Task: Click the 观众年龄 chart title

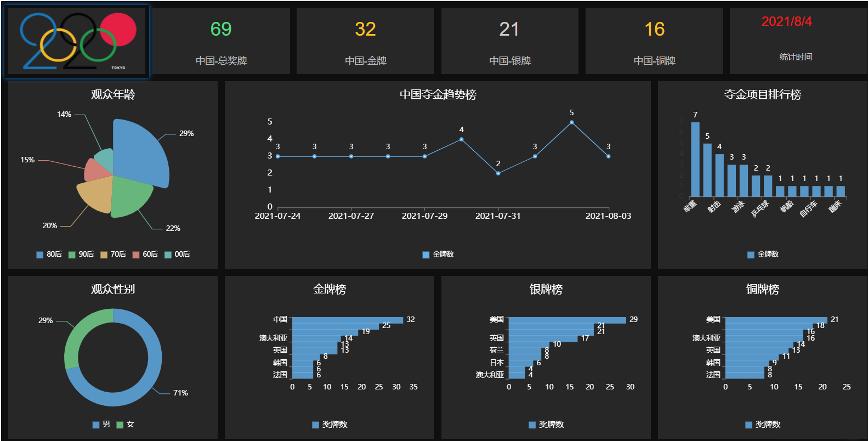Action: point(113,94)
